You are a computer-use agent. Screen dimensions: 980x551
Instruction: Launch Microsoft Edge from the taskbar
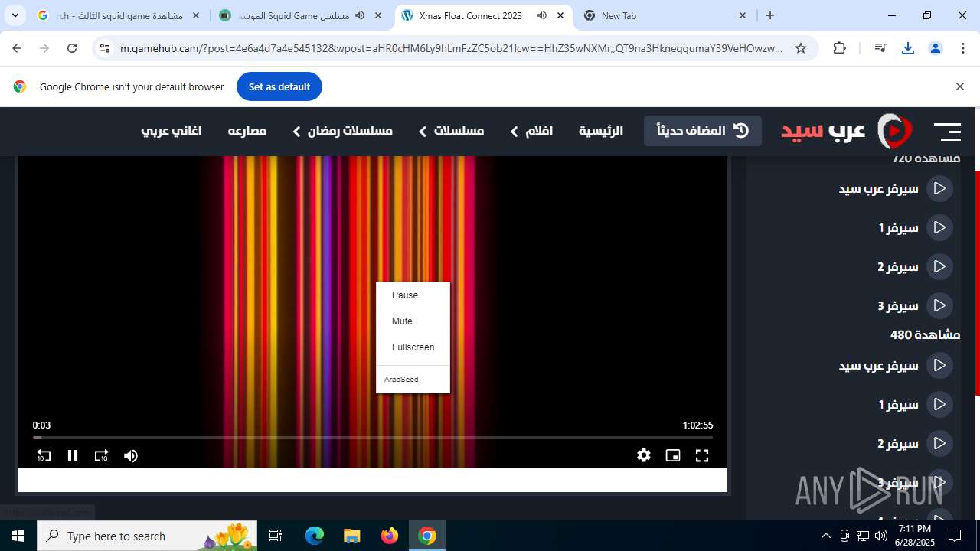(x=315, y=536)
